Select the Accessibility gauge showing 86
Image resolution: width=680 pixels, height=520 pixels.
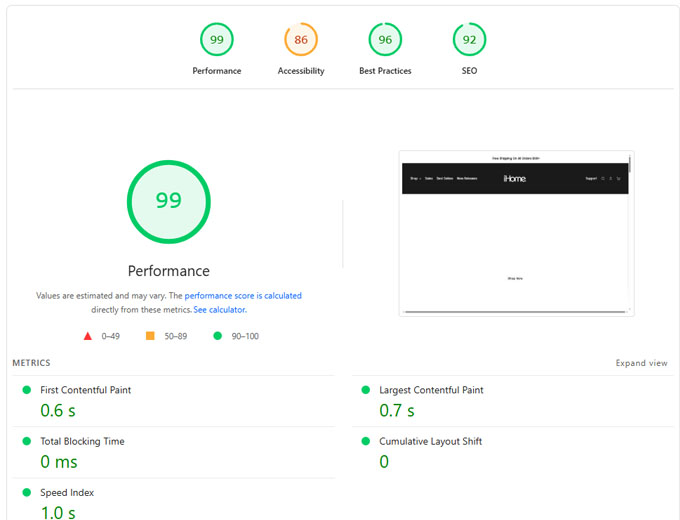pos(301,40)
